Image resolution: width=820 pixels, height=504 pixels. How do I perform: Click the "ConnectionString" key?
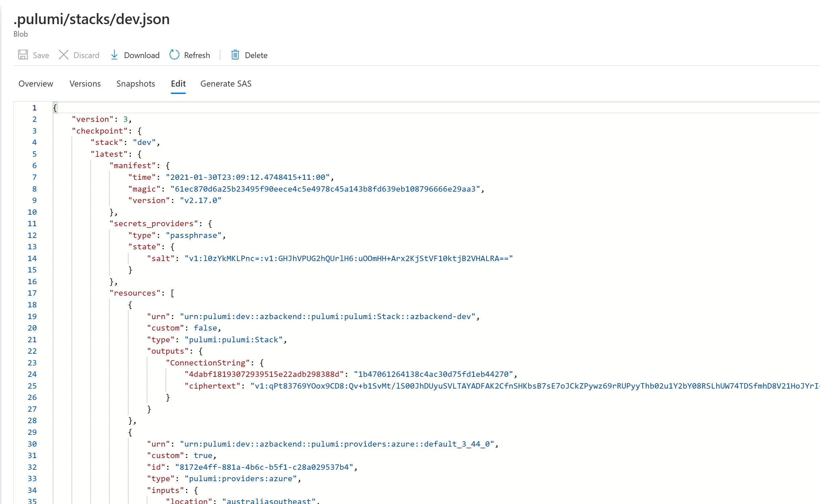(208, 363)
